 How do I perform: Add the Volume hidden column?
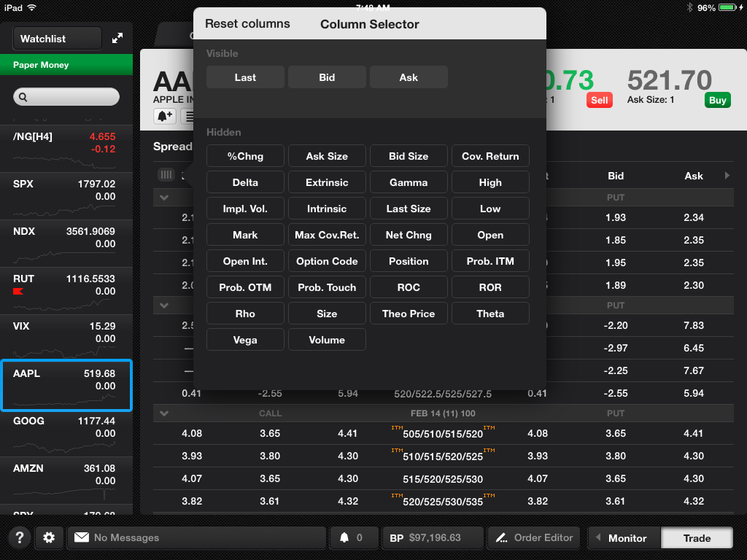click(x=327, y=340)
